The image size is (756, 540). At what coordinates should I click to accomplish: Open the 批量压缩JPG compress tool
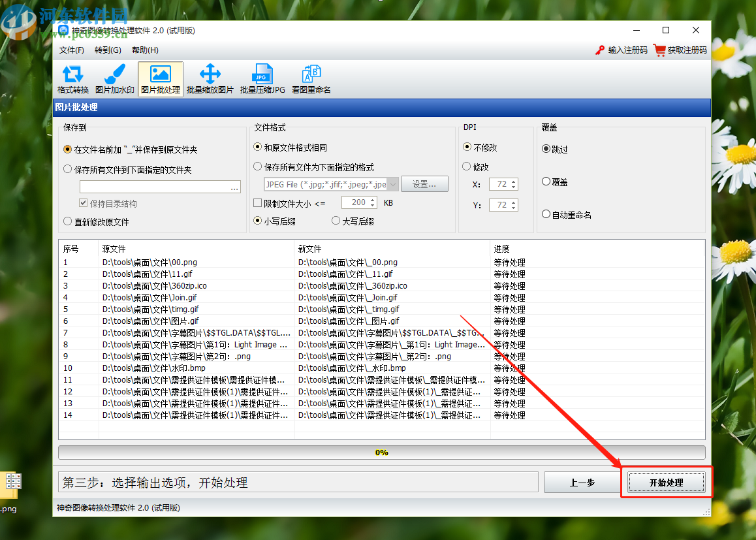pos(262,79)
